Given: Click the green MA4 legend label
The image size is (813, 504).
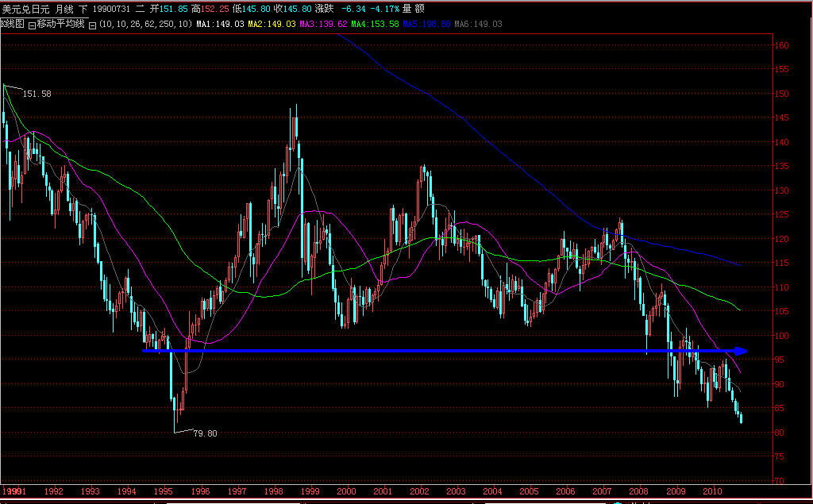Looking at the screenshot, I should pyautogui.click(x=375, y=25).
